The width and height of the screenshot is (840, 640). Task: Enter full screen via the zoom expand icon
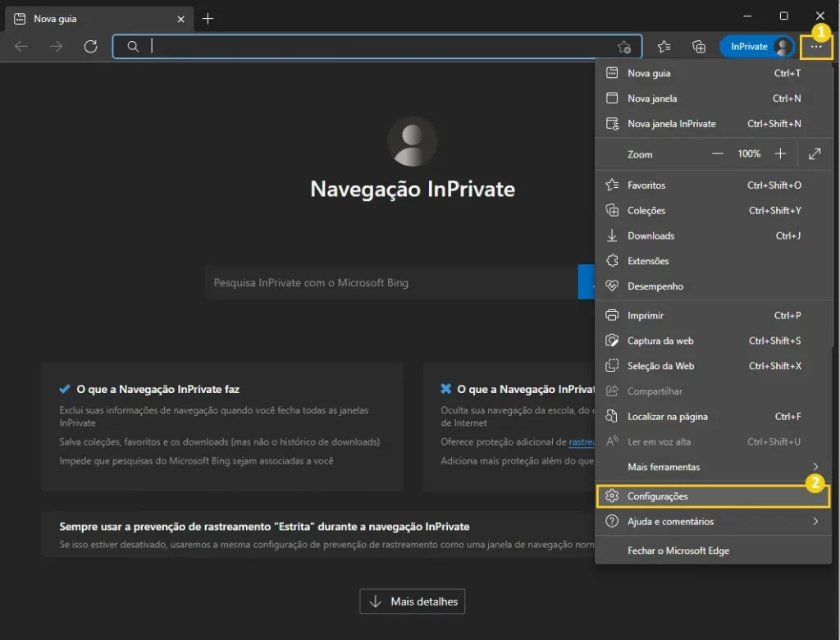[815, 153]
